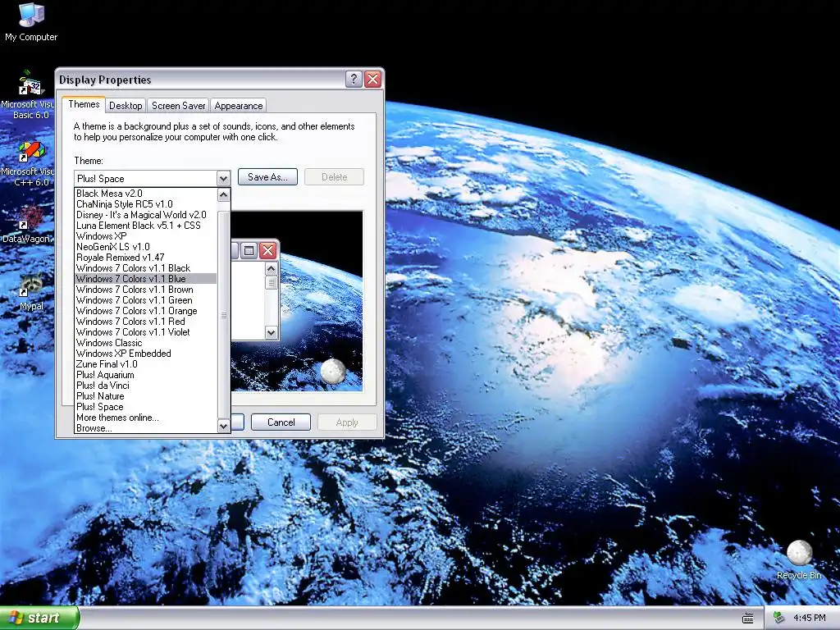
Task: Click the on-screen keyboard tray icon
Action: 748,619
